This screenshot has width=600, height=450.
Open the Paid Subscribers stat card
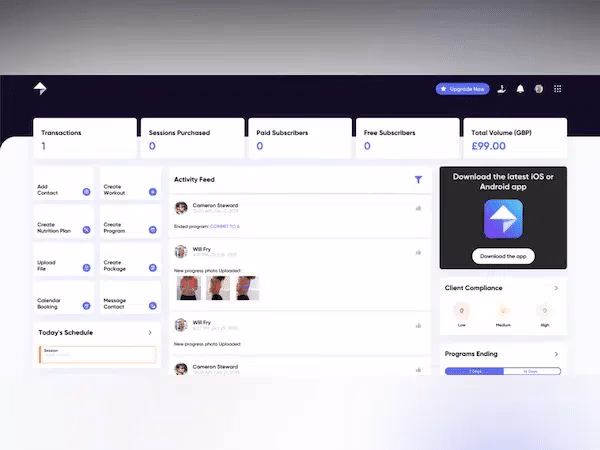[x=298, y=139]
